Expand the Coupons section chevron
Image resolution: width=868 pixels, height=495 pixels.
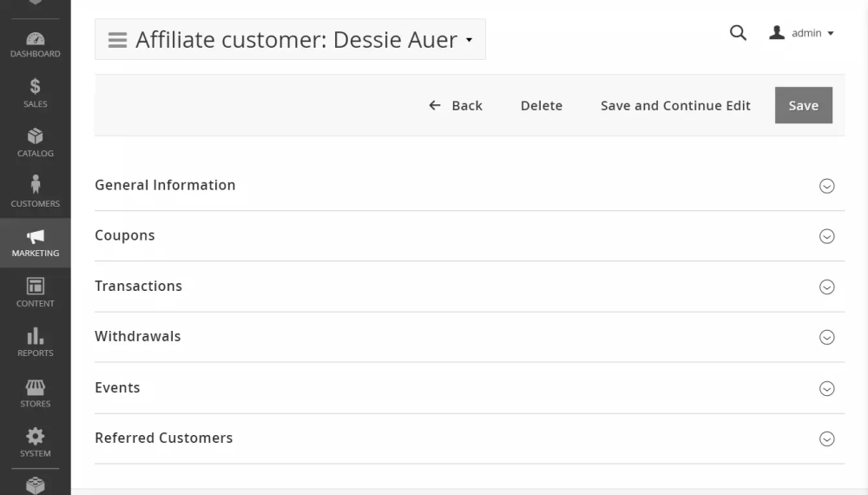[827, 236]
